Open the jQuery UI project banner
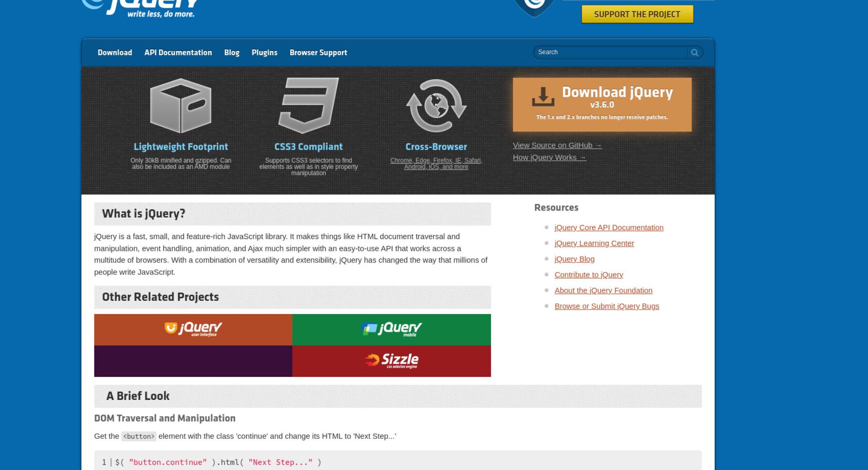Screen dimensions: 868x470 pyautogui.click(x=193, y=329)
